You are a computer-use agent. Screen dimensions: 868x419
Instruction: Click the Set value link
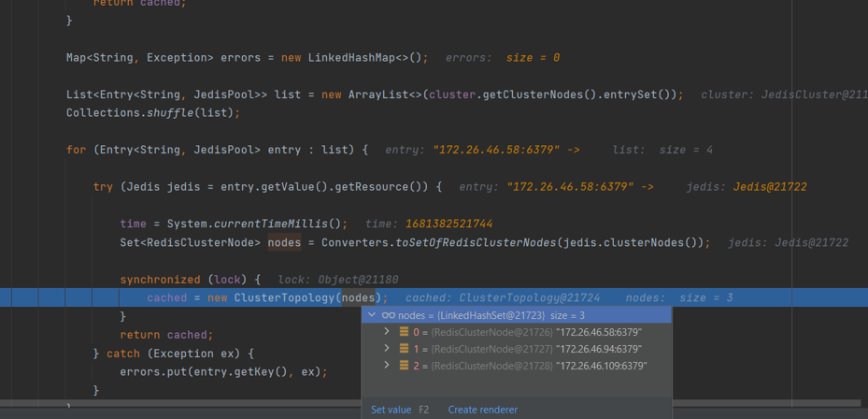[391, 410]
